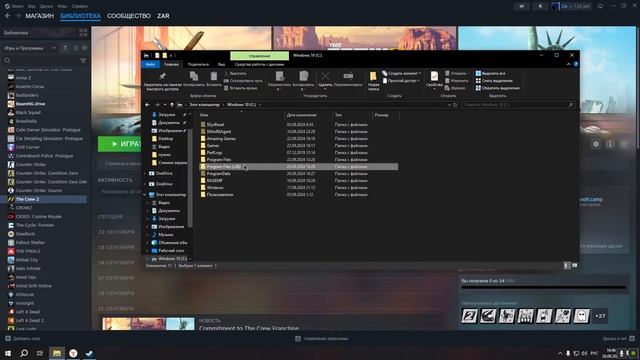This screenshot has height=360, width=640.
Task: Switch to the Share ribbon tab
Action: tap(198, 64)
